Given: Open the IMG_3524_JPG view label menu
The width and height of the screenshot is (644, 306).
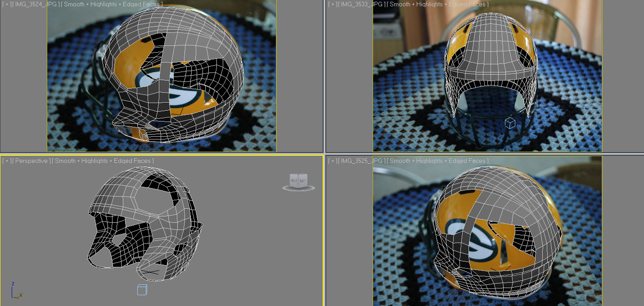Looking at the screenshot, I should pyautogui.click(x=37, y=4).
